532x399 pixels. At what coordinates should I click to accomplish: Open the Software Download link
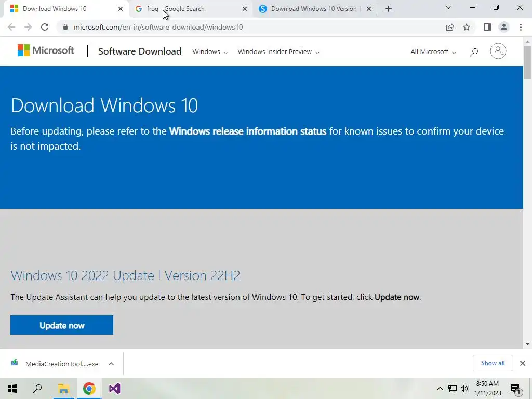(140, 51)
